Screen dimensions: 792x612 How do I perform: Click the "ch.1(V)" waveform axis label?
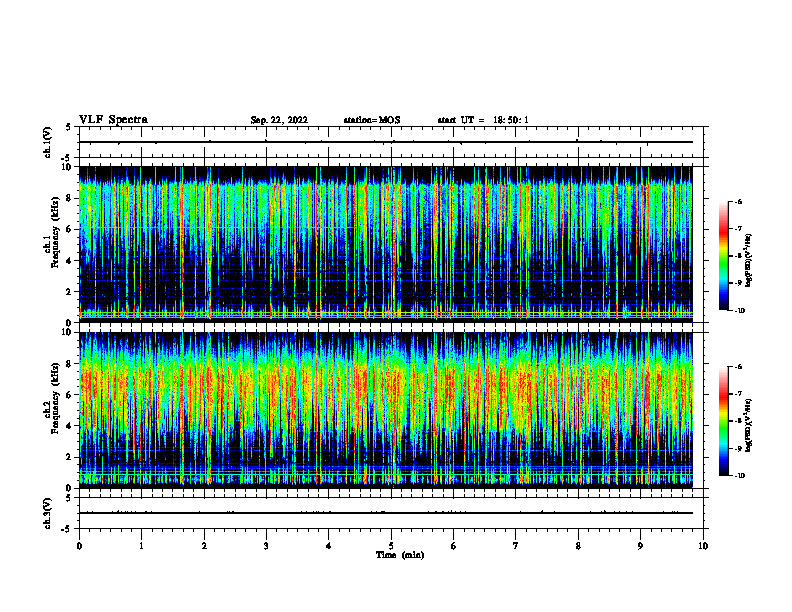point(48,142)
